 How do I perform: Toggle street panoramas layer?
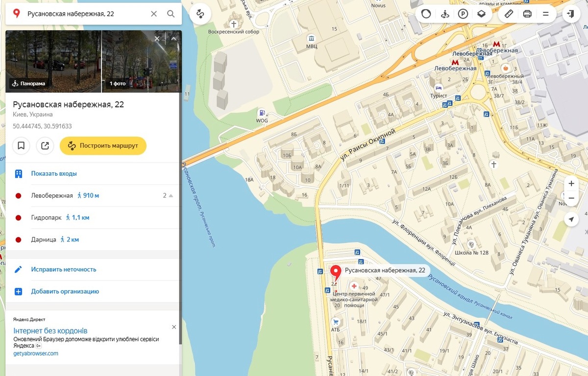coord(445,14)
